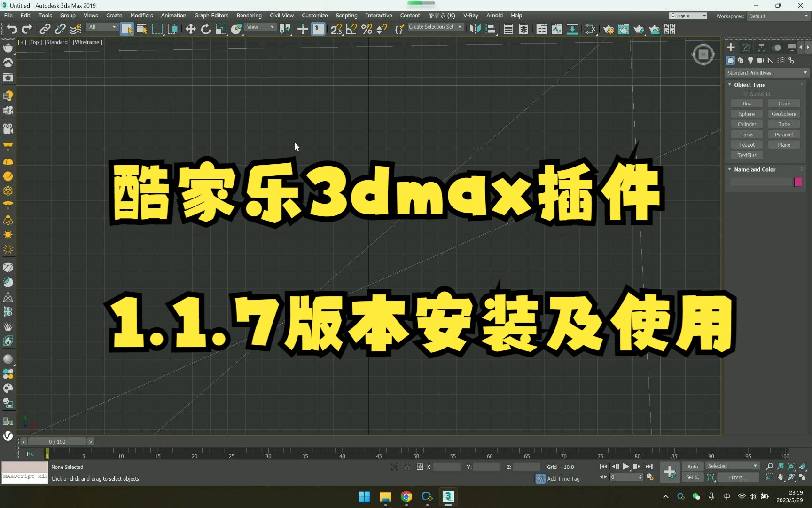Toggle Absolute transform type-in mode
812x508 pixels.
tap(420, 467)
